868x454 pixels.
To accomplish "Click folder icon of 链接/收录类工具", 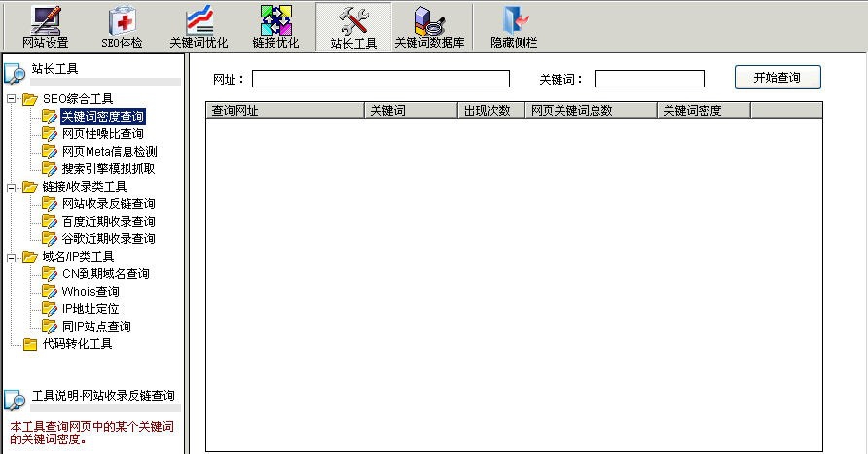I will click(x=30, y=187).
